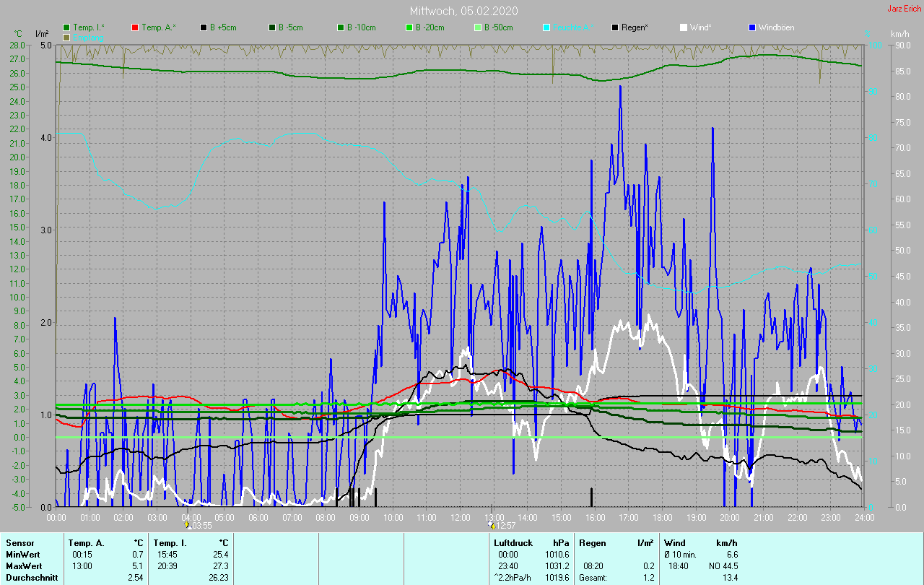Click the black B +5cm legend marker
924x585 pixels.
pos(204,27)
